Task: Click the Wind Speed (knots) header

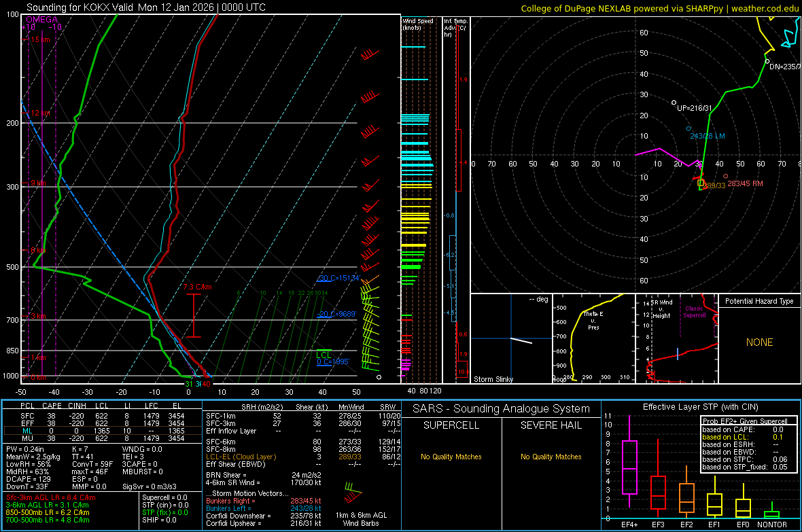Action: tap(418, 24)
